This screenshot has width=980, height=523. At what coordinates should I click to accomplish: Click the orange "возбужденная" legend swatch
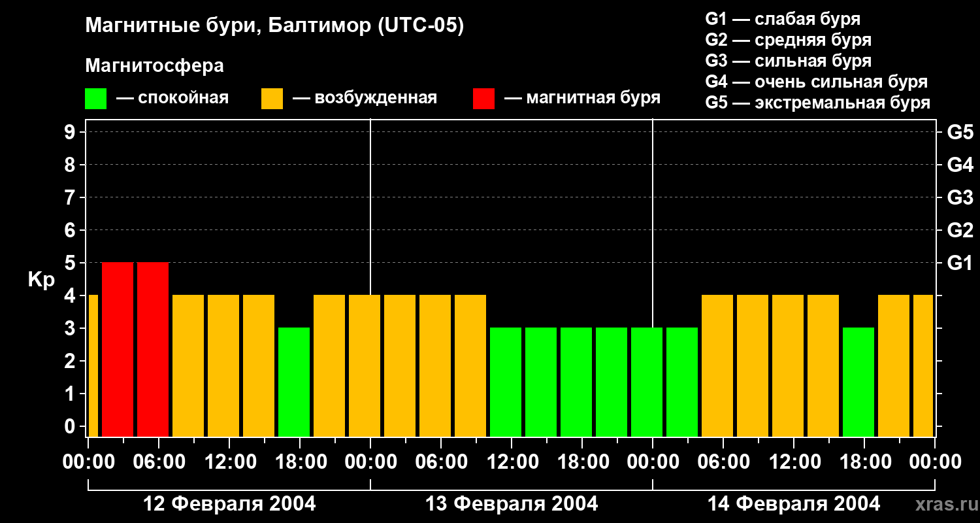point(272,99)
